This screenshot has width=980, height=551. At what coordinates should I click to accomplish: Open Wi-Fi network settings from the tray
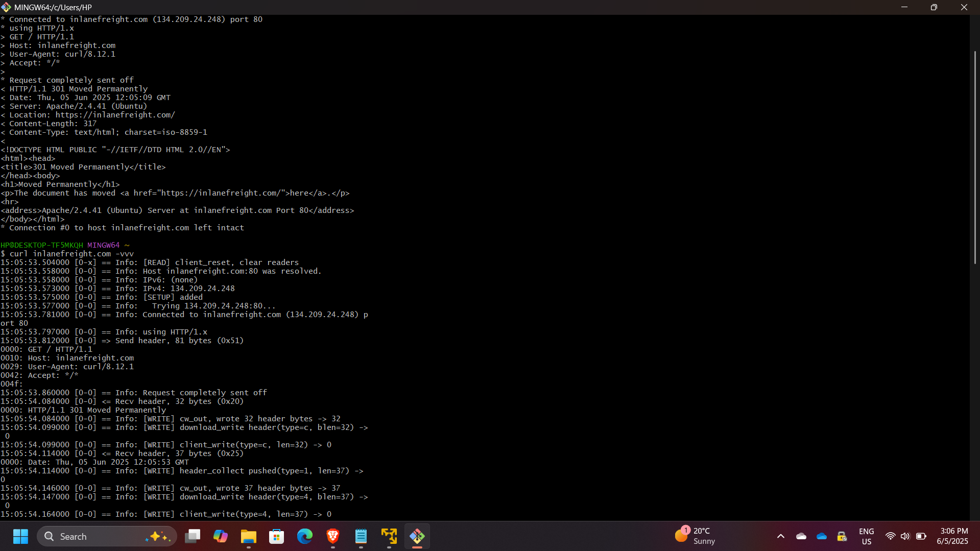click(891, 537)
